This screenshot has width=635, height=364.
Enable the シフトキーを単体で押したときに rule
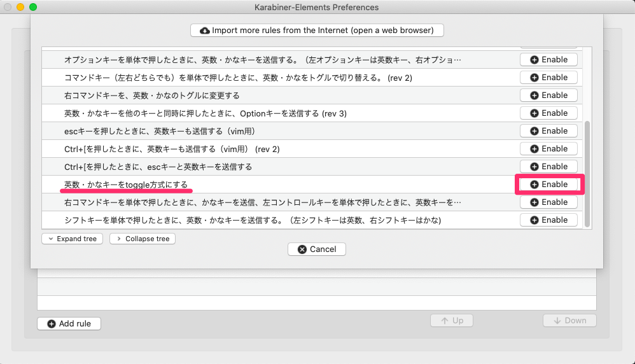click(x=548, y=220)
